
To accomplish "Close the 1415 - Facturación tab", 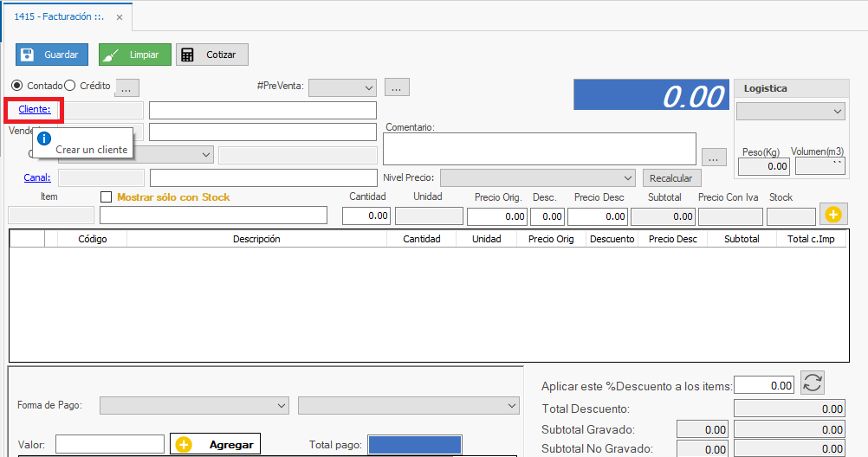I will click(x=119, y=17).
